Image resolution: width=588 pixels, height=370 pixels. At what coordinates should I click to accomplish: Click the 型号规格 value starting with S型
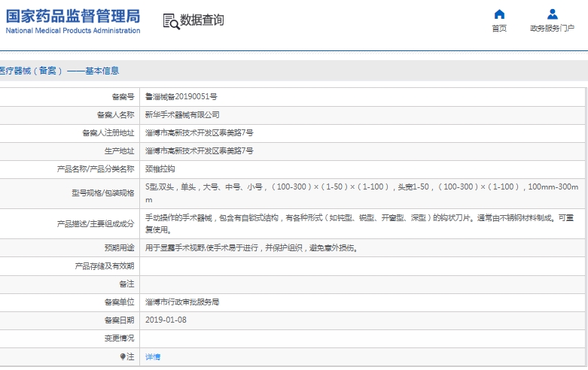[362, 193]
